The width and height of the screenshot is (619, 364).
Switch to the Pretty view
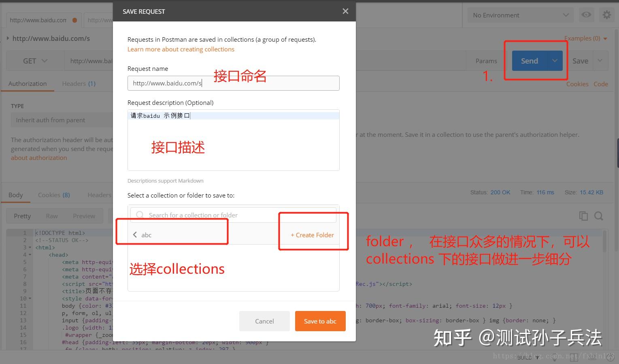point(22,216)
